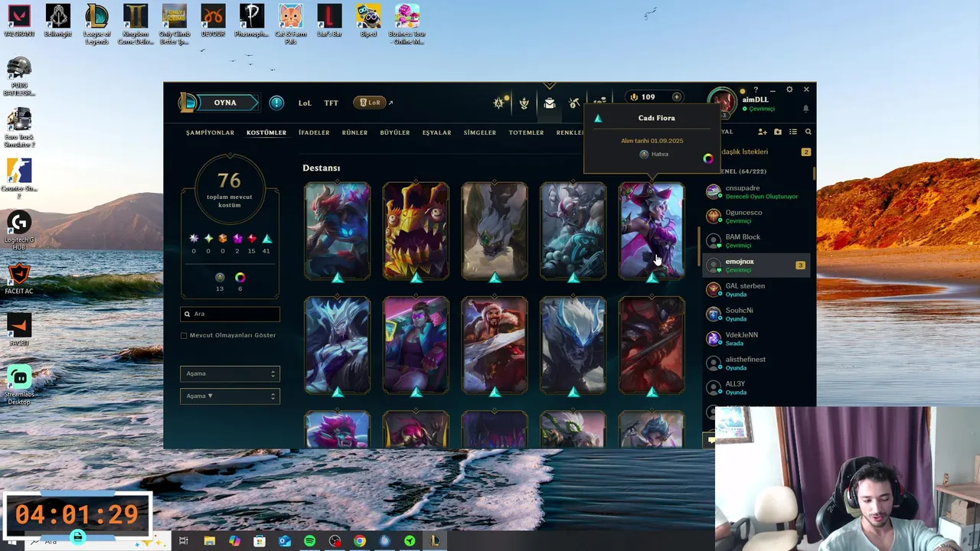Switch to the LoL game tab
Image resolution: width=980 pixels, height=551 pixels.
(305, 103)
